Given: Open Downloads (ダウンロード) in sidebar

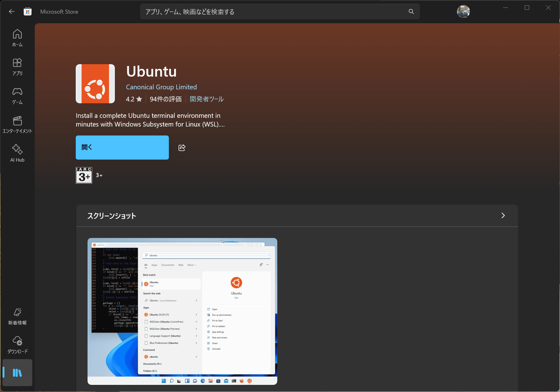Looking at the screenshot, I should 17,345.
